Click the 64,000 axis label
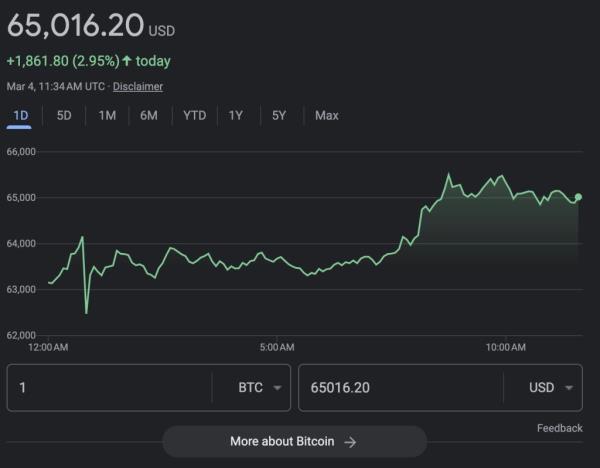The image size is (600, 468). pos(21,243)
